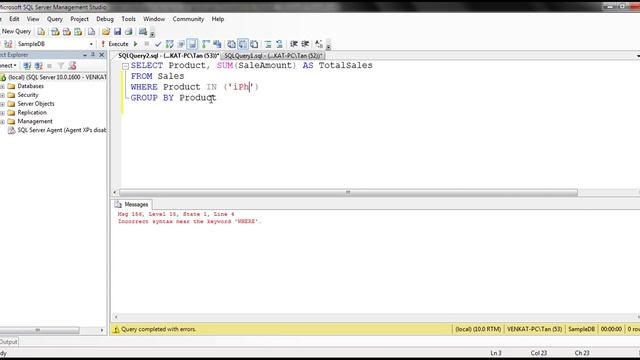
Task: Uncomment the selected lines
Action: pos(279,44)
